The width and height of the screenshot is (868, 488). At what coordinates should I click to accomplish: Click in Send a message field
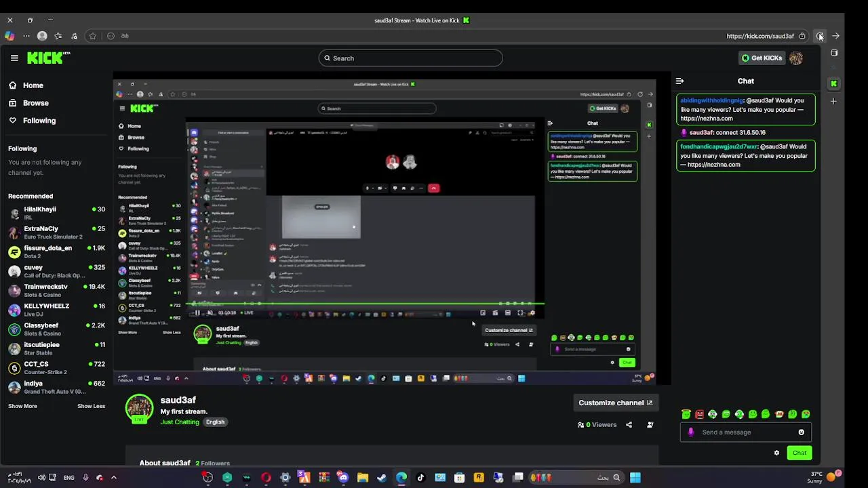point(746,432)
